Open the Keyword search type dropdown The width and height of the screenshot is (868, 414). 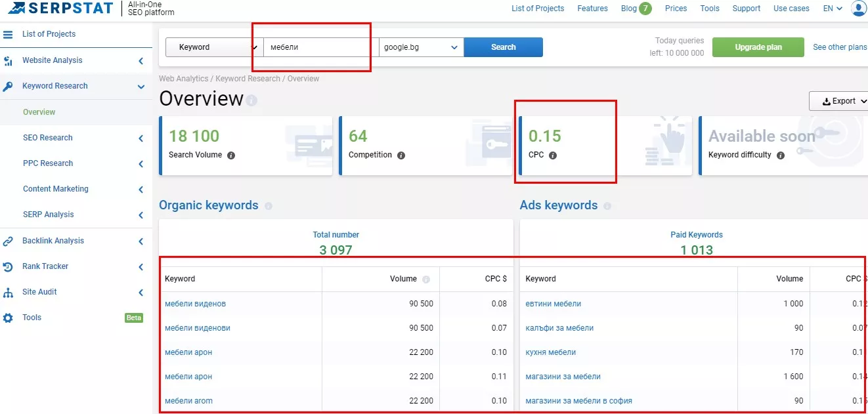click(x=214, y=47)
